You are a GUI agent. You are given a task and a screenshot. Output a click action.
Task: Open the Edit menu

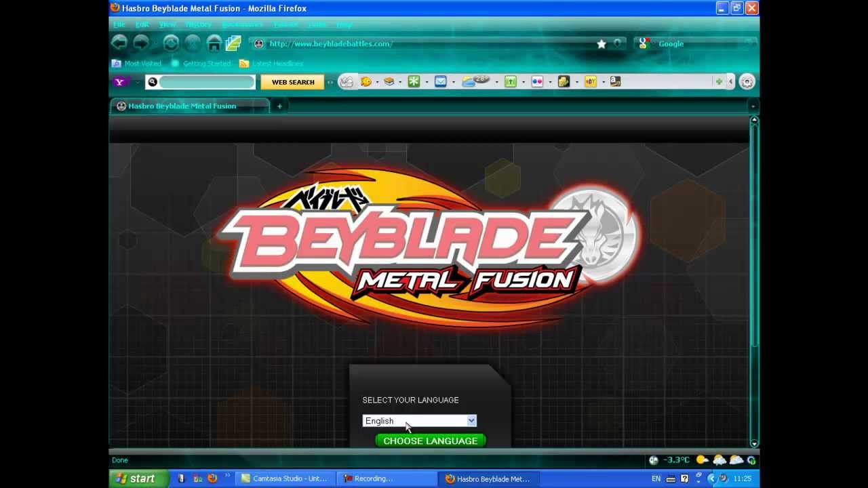(142, 24)
